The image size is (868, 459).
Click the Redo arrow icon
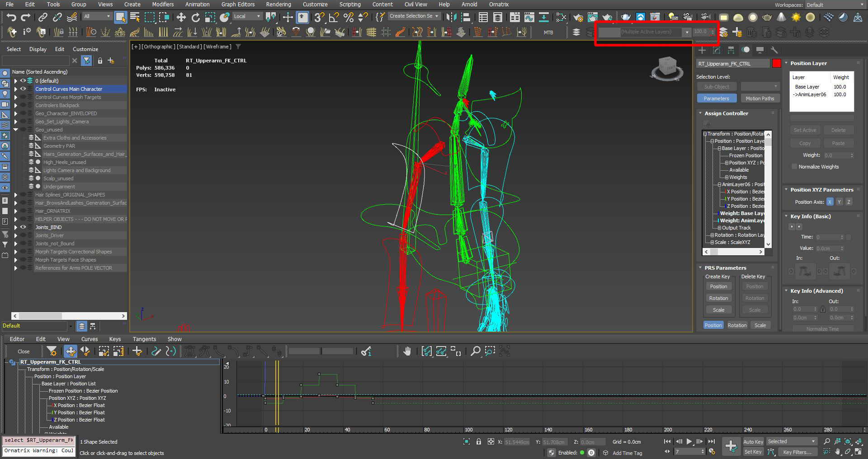26,17
